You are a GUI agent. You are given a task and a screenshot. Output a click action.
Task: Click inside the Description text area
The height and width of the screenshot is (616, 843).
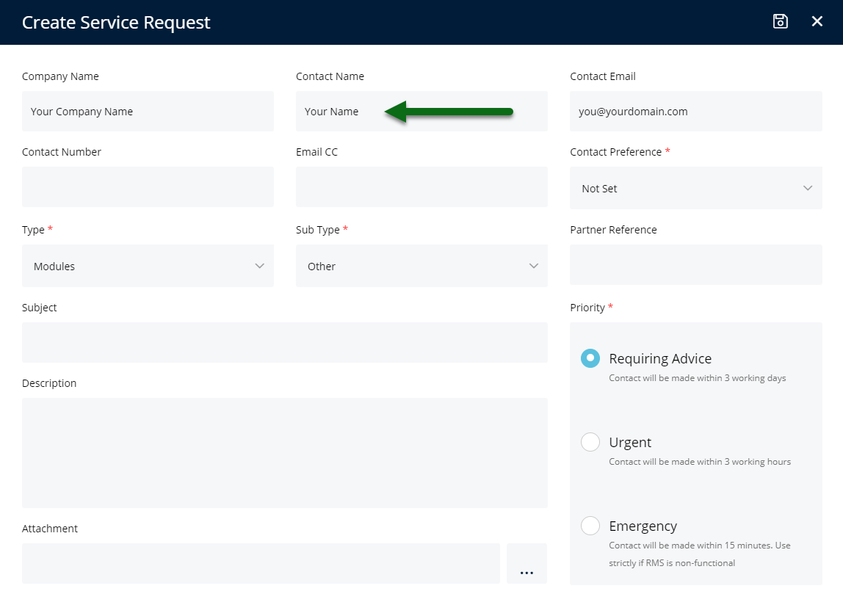point(284,452)
